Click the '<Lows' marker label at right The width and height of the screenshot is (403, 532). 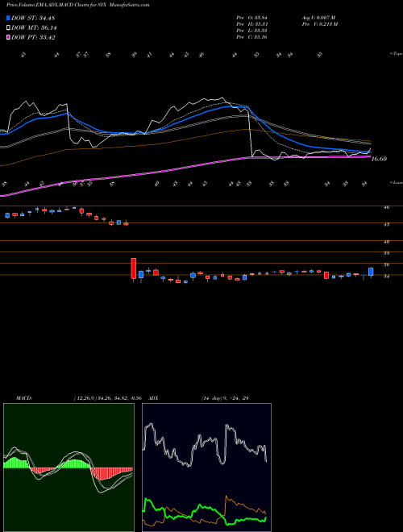(x=396, y=182)
